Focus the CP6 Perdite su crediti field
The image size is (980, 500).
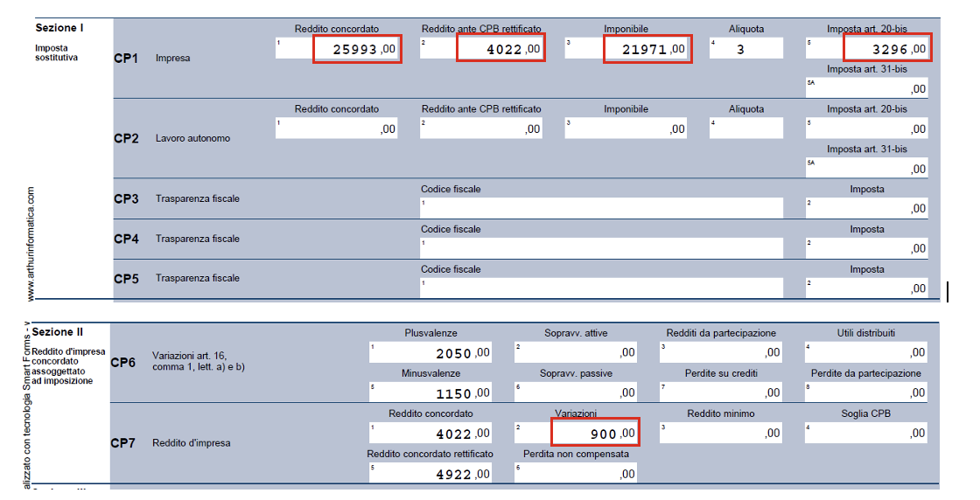pyautogui.click(x=722, y=393)
